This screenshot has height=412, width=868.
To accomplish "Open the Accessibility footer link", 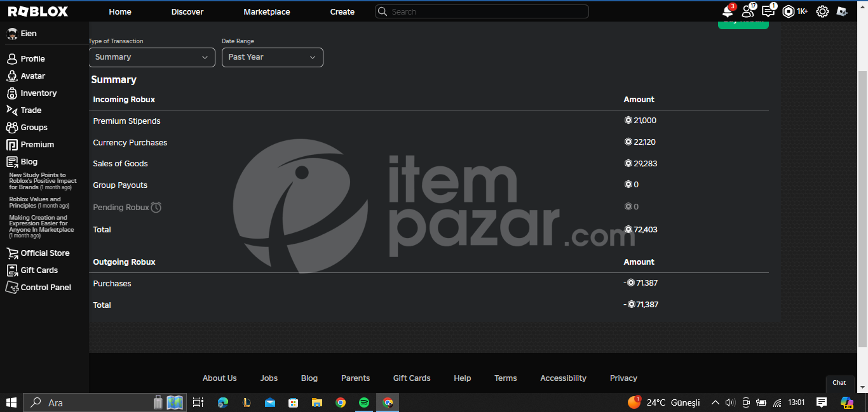I will tap(563, 378).
